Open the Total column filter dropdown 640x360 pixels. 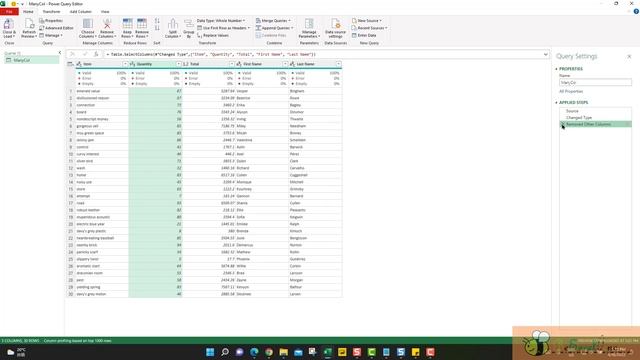click(x=232, y=64)
